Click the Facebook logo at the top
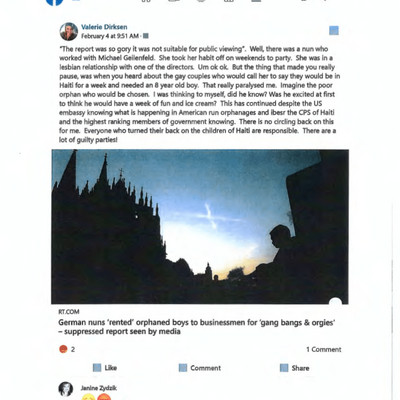This screenshot has height=400, width=400. coord(55,2)
